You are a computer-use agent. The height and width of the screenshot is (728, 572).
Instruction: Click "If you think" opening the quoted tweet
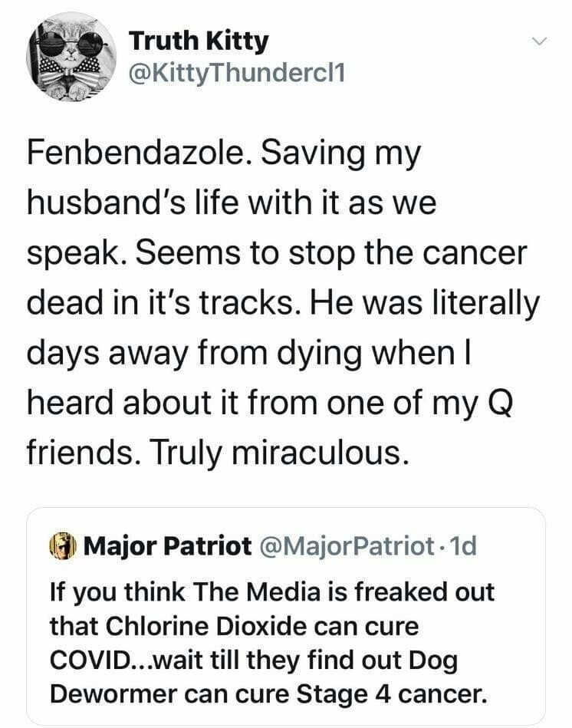[x=96, y=592]
